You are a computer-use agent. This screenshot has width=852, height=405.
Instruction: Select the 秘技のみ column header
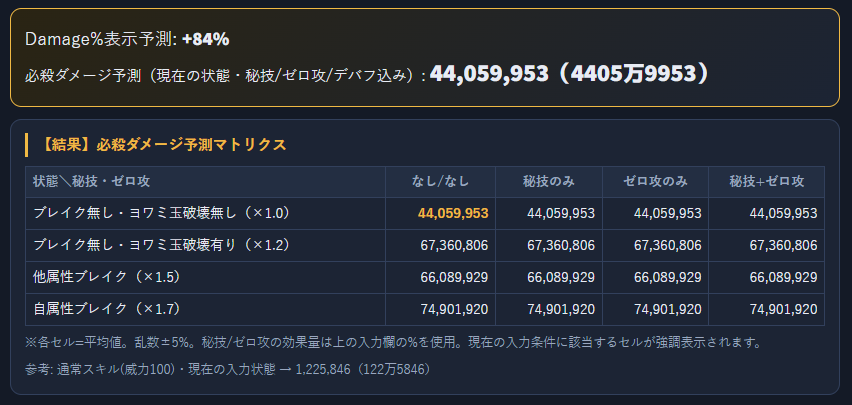point(549,182)
